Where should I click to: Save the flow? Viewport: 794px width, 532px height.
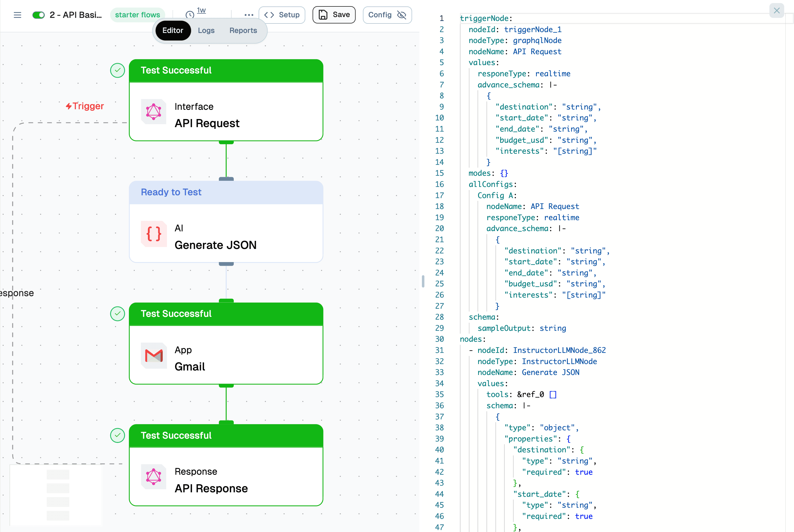(x=334, y=15)
